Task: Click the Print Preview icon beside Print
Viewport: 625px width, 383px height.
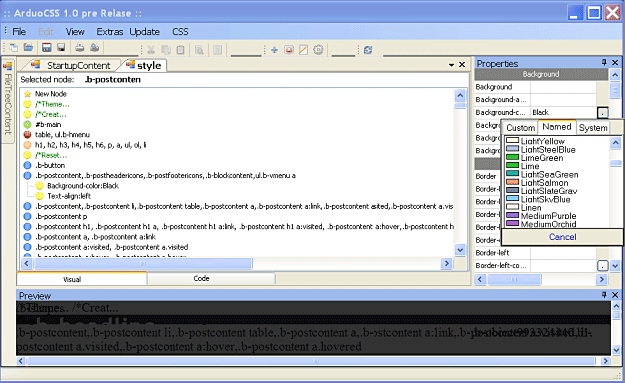Action: (94, 48)
